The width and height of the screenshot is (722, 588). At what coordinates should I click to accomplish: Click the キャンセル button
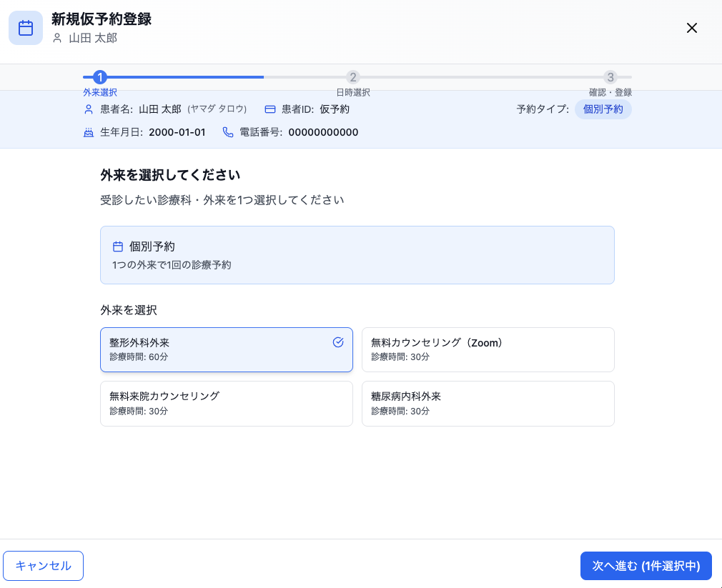[x=43, y=565]
